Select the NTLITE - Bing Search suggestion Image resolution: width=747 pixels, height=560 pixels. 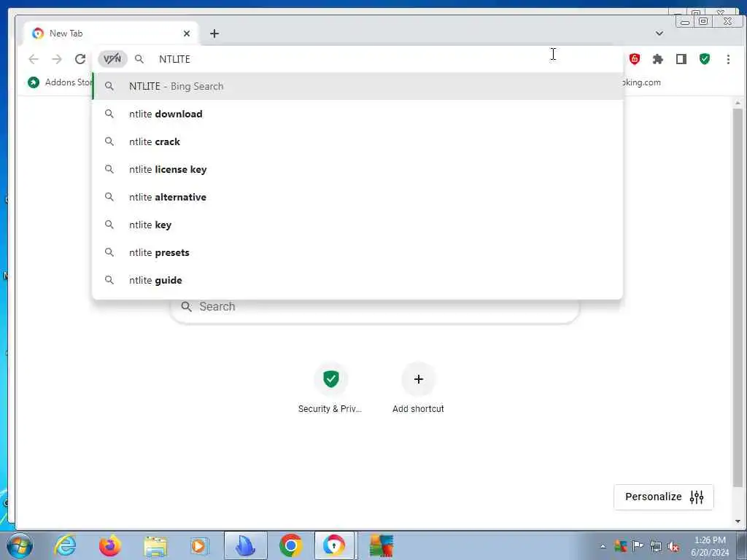pyautogui.click(x=357, y=86)
